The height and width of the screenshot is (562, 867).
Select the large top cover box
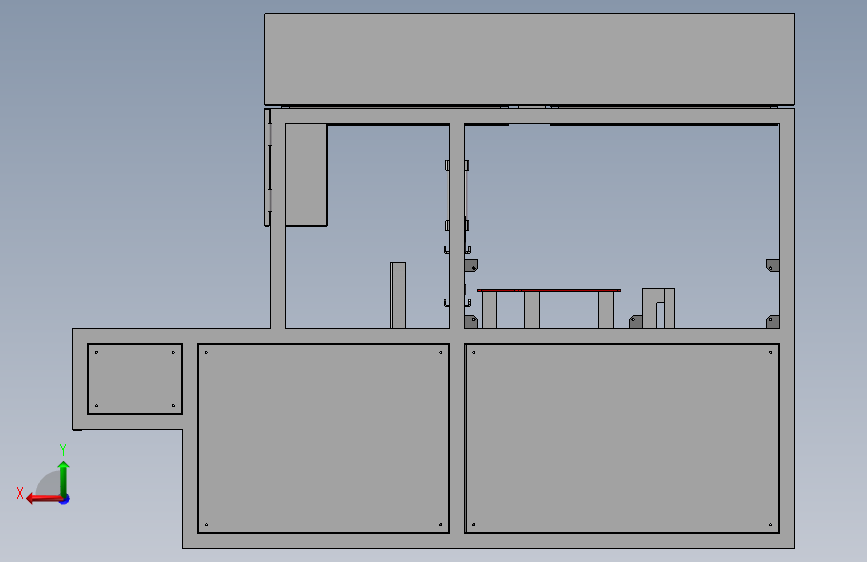point(529,59)
